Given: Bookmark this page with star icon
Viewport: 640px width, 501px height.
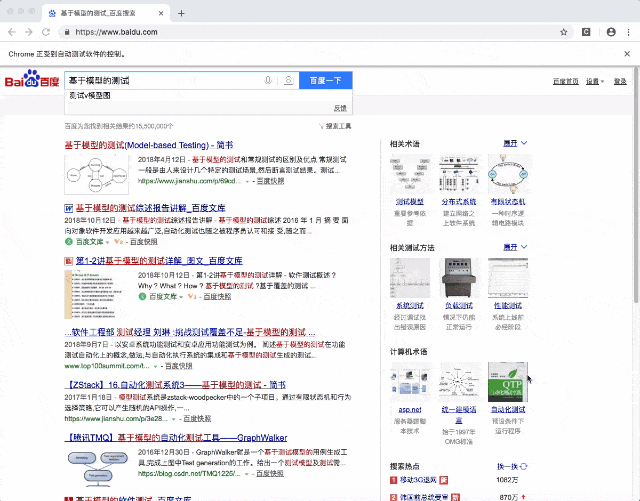Looking at the screenshot, I should tap(564, 32).
